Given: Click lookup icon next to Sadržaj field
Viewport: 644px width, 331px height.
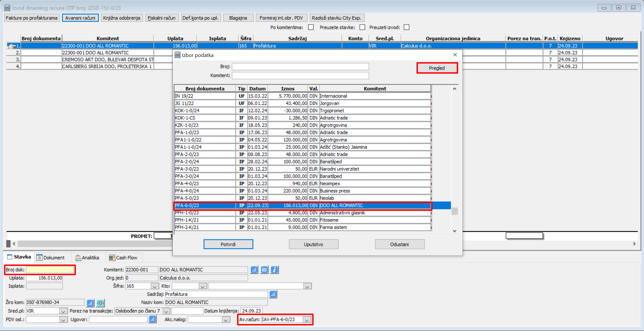Looking at the screenshot, I should (273, 294).
